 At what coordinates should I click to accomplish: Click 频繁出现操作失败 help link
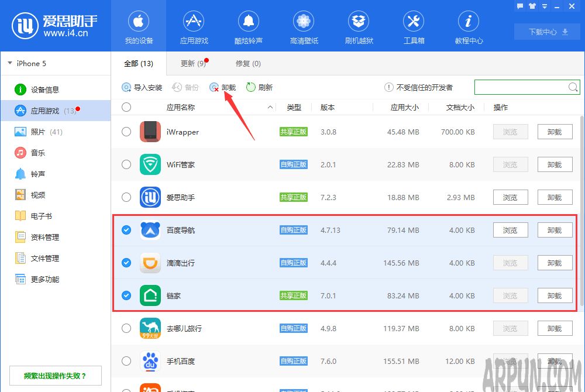pyautogui.click(x=55, y=375)
